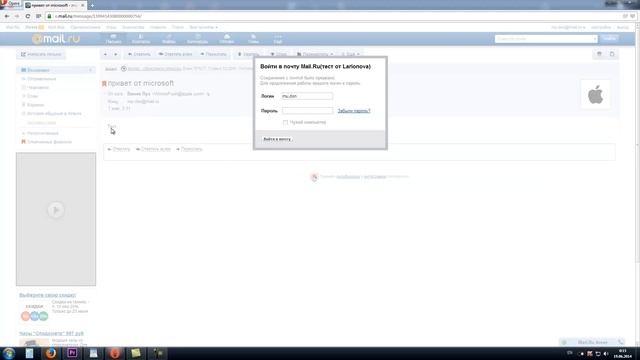Open Premiere Pro from the taskbar
Image resolution: width=640 pixels, height=360 pixels.
point(72,353)
